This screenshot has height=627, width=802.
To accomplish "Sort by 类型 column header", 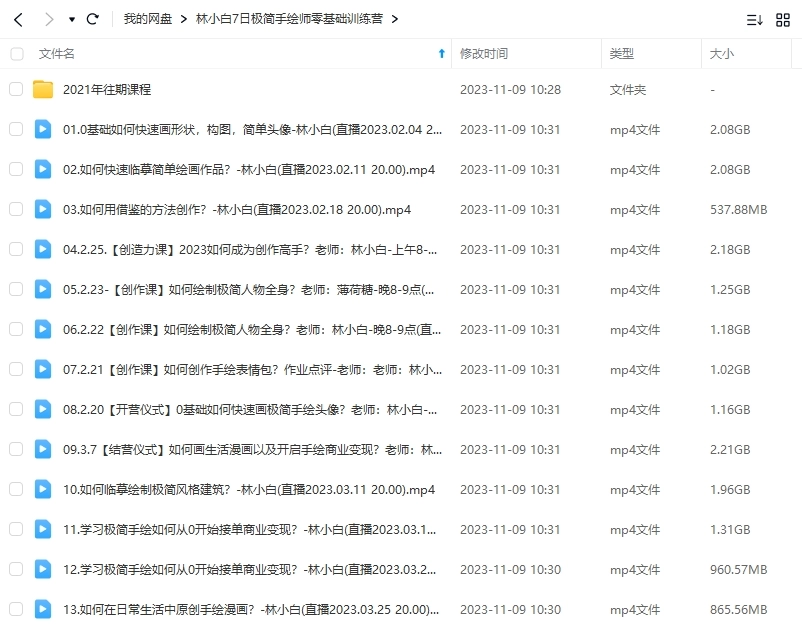I will click(622, 54).
